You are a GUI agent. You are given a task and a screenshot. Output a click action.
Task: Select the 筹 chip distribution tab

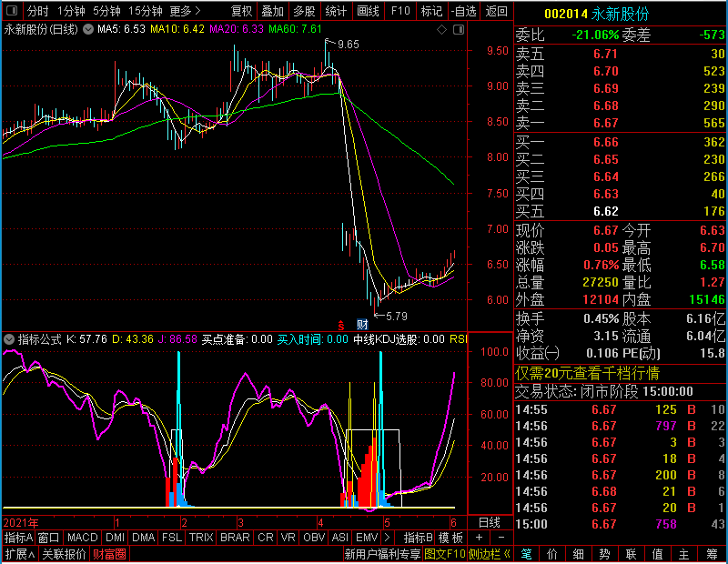click(712, 554)
